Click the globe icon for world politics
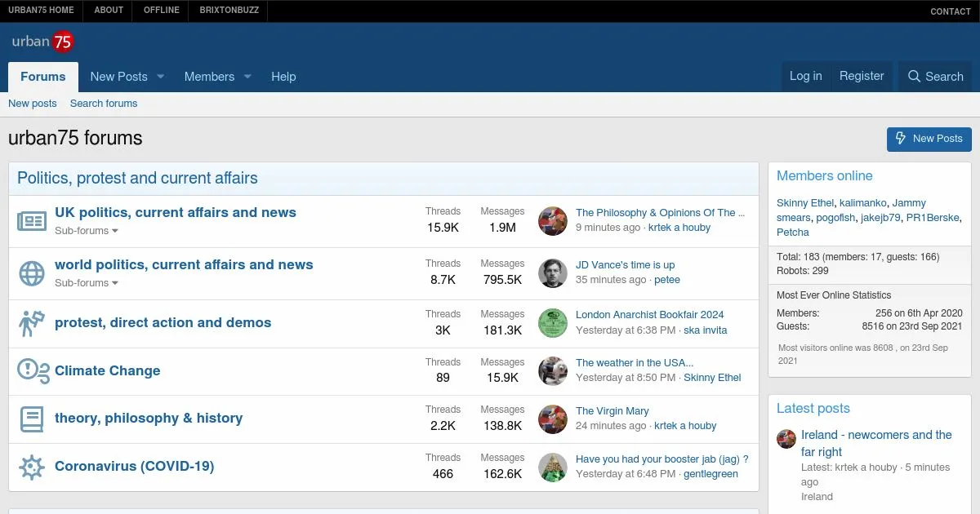This screenshot has height=514, width=980. (x=32, y=273)
